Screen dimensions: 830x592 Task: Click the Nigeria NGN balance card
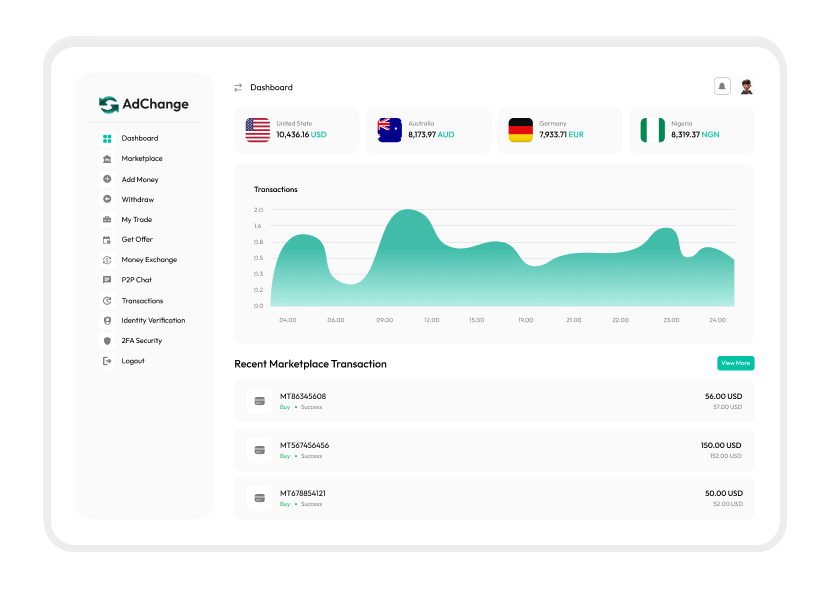[691, 130]
